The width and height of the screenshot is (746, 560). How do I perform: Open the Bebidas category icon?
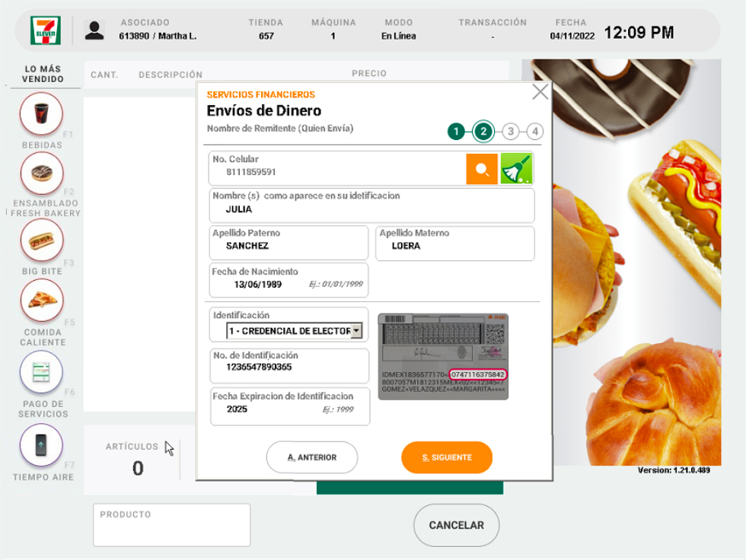pos(42,114)
